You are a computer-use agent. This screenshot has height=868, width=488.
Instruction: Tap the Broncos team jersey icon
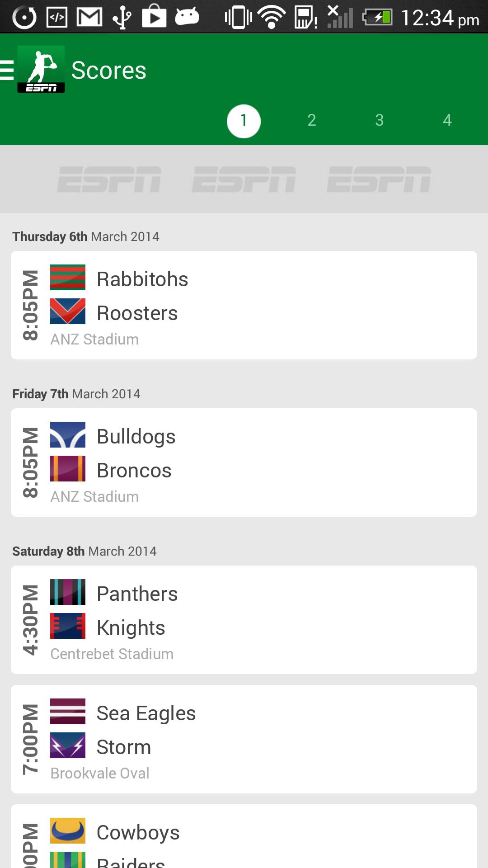[68, 469]
